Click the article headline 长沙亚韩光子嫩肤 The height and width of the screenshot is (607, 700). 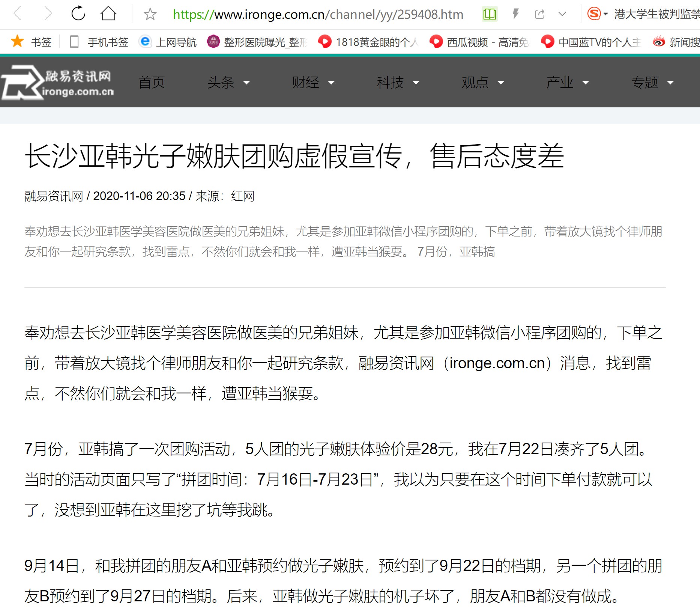coord(294,156)
